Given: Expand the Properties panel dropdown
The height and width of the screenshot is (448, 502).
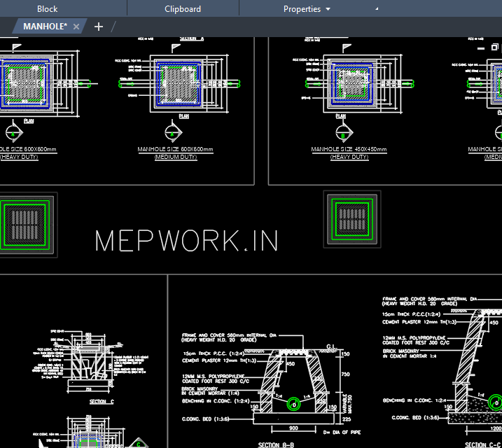Looking at the screenshot, I should click(x=328, y=9).
